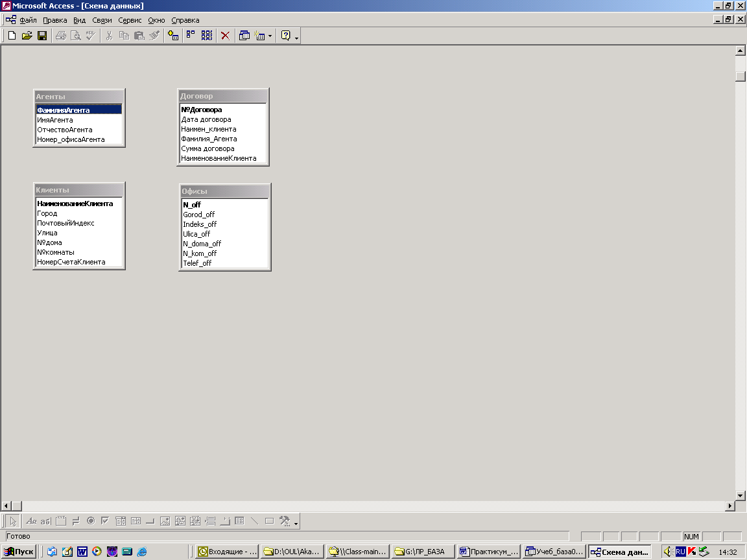Screen dimensions: 747x560
Task: Select ПочтовыйИндекс field in Клиенты
Action: click(x=79, y=223)
